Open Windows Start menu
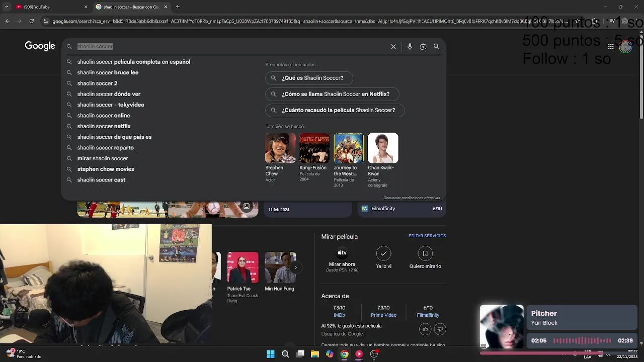644x362 pixels. coord(270,354)
